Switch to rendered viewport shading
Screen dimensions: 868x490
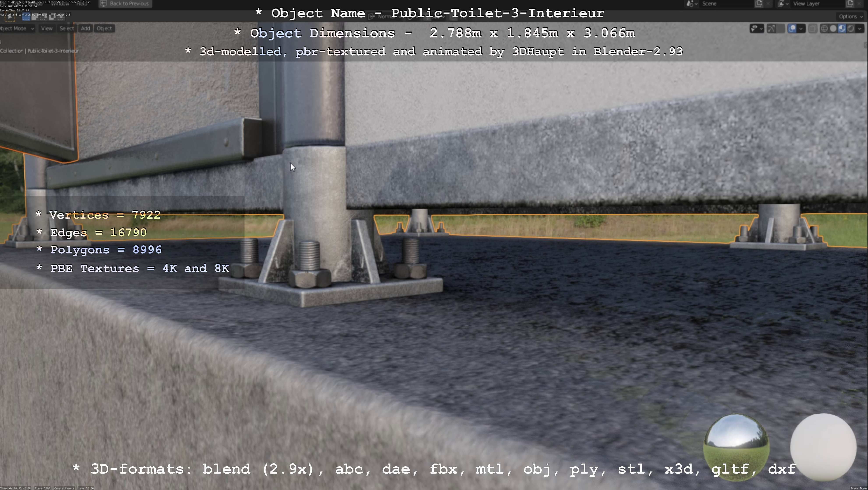[850, 29]
